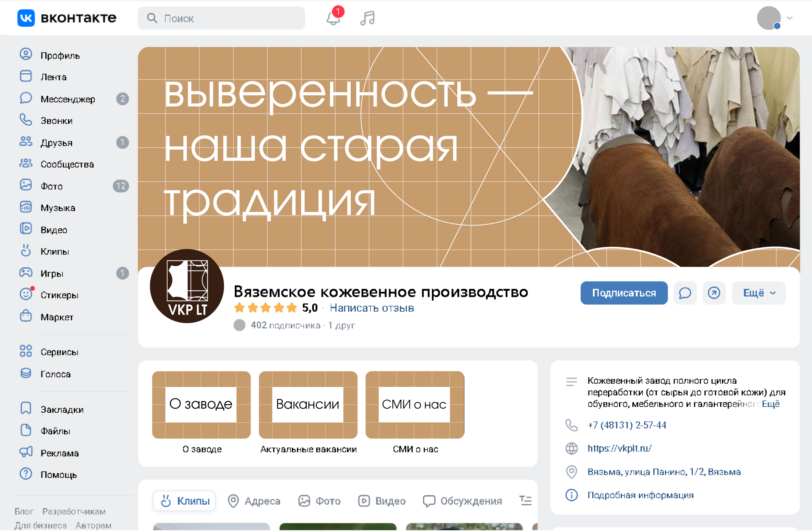Click the VK logo icon
Image resolution: width=812 pixels, height=531 pixels.
[x=26, y=18]
